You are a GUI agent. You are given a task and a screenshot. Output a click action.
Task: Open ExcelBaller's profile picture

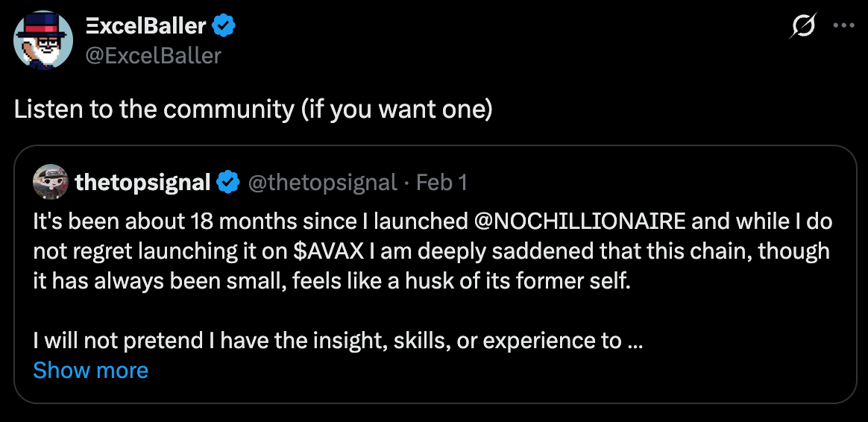pyautogui.click(x=43, y=40)
